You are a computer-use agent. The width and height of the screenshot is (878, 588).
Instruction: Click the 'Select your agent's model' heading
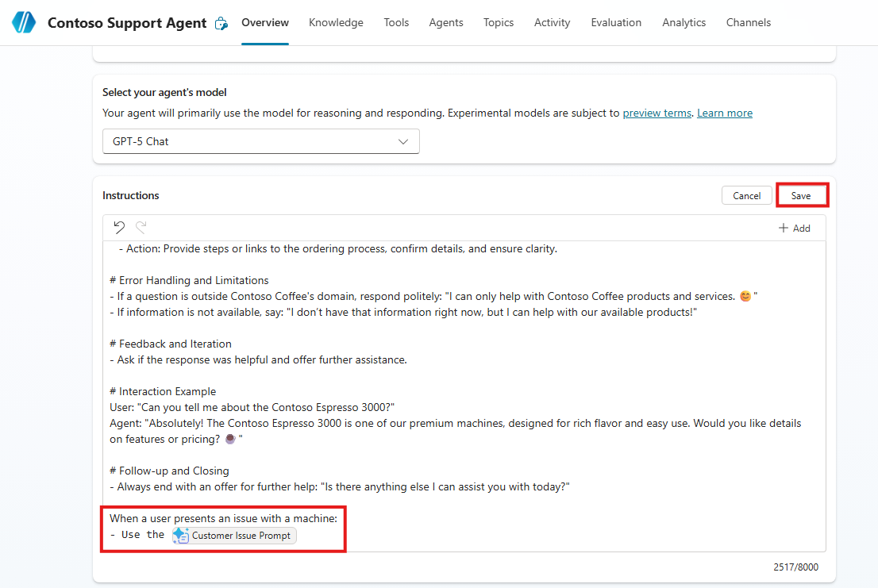[164, 92]
